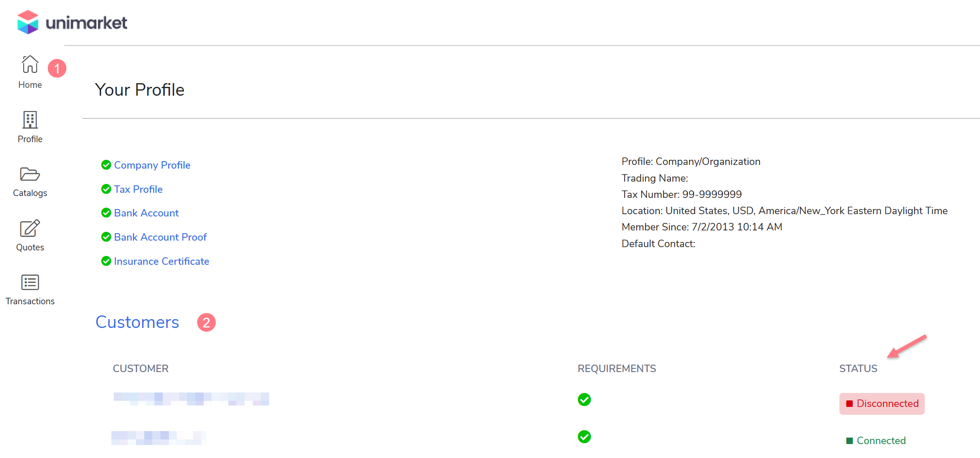Open the Insurance Certificate link
This screenshot has width=980, height=458.
click(x=161, y=261)
